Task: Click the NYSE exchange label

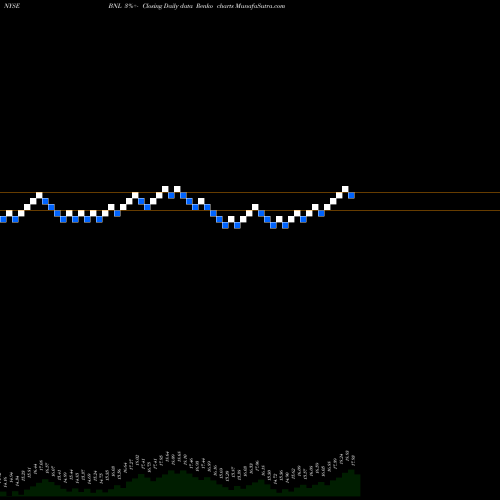Action: coord(12,6)
